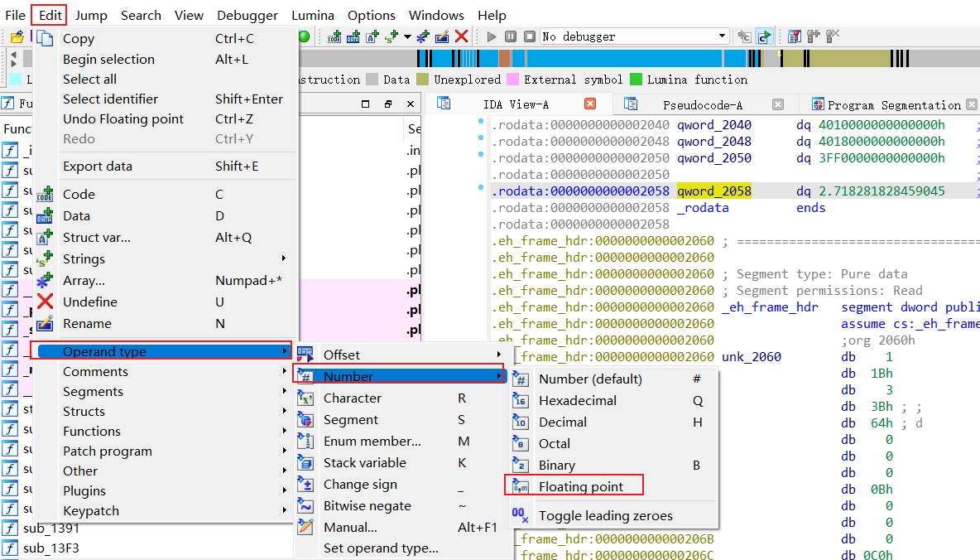Screen dimensions: 980x560
Task: Select Floating point in Number submenu
Action: (x=580, y=486)
